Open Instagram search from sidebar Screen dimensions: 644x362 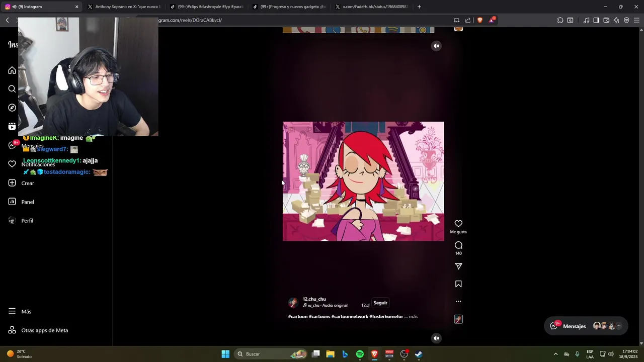tap(12, 89)
